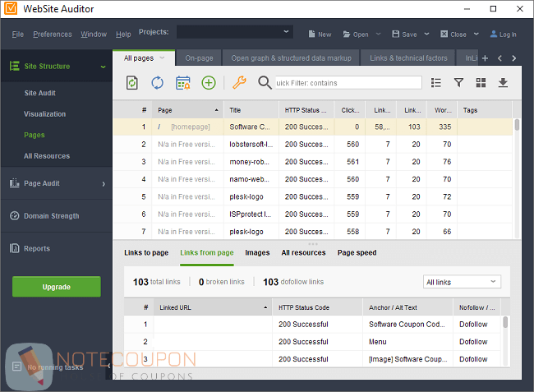The image size is (534, 392).
Task: Open the calendar Schedule tasks icon
Action: tap(183, 83)
